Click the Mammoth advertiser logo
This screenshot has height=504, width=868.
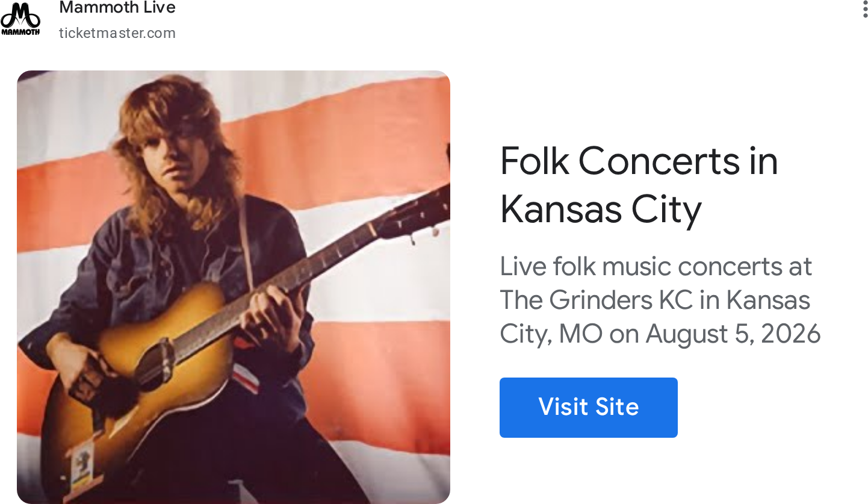tap(20, 19)
